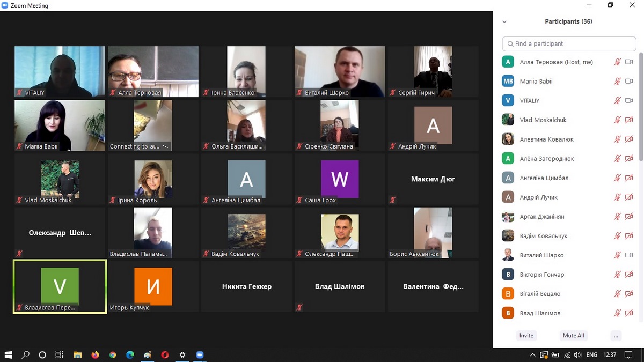
Task: Collapse the Participants panel using chevron
Action: pyautogui.click(x=504, y=22)
